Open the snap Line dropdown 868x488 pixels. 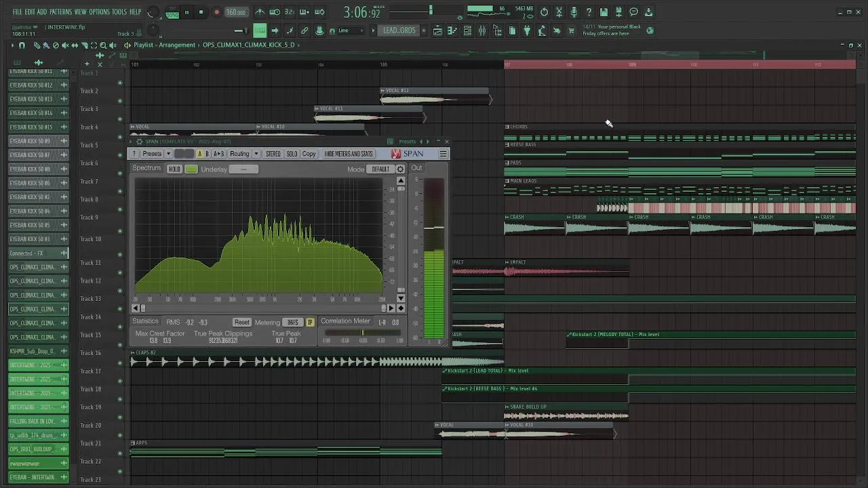pos(351,30)
